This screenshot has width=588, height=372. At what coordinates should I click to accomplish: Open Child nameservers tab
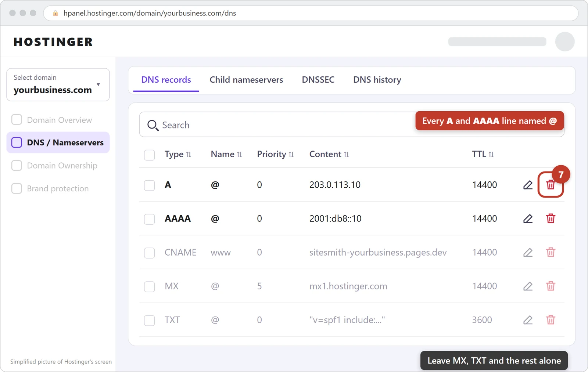pyautogui.click(x=246, y=80)
